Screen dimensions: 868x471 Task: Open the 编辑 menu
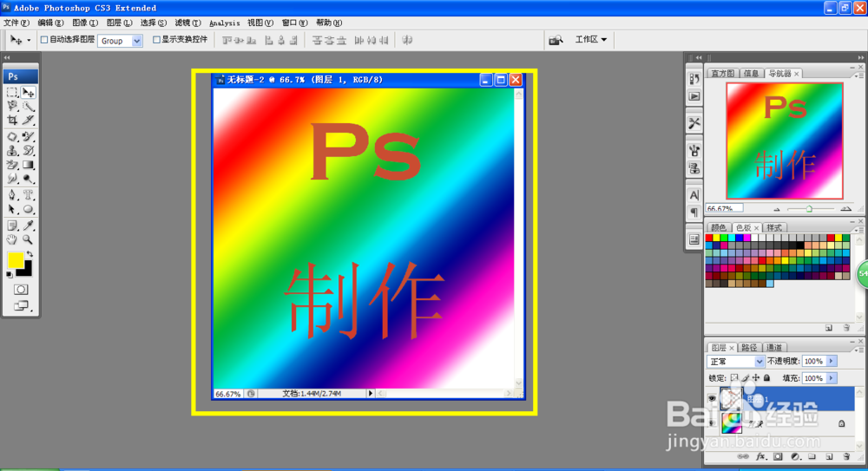(x=50, y=23)
